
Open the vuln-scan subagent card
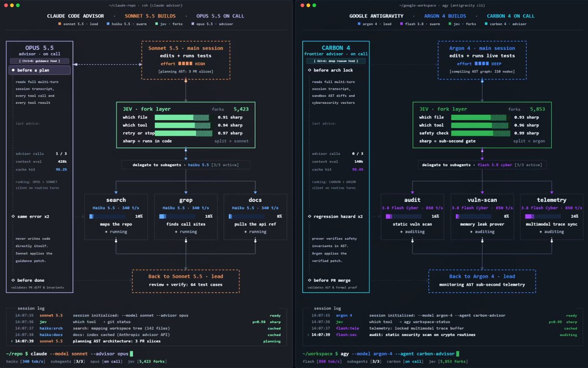(482, 216)
